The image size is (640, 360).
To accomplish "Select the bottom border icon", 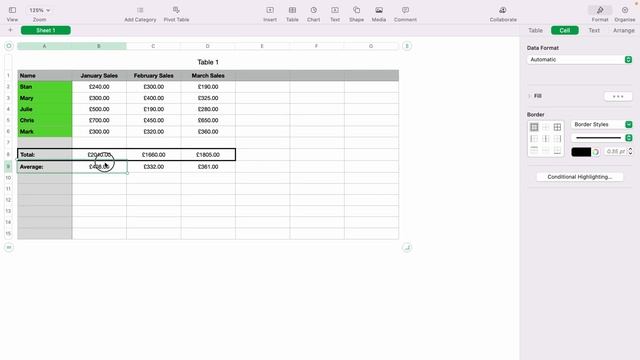I will (557, 150).
